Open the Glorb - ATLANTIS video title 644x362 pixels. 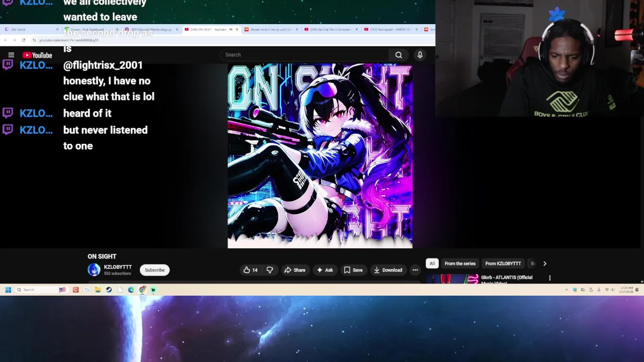point(507,280)
